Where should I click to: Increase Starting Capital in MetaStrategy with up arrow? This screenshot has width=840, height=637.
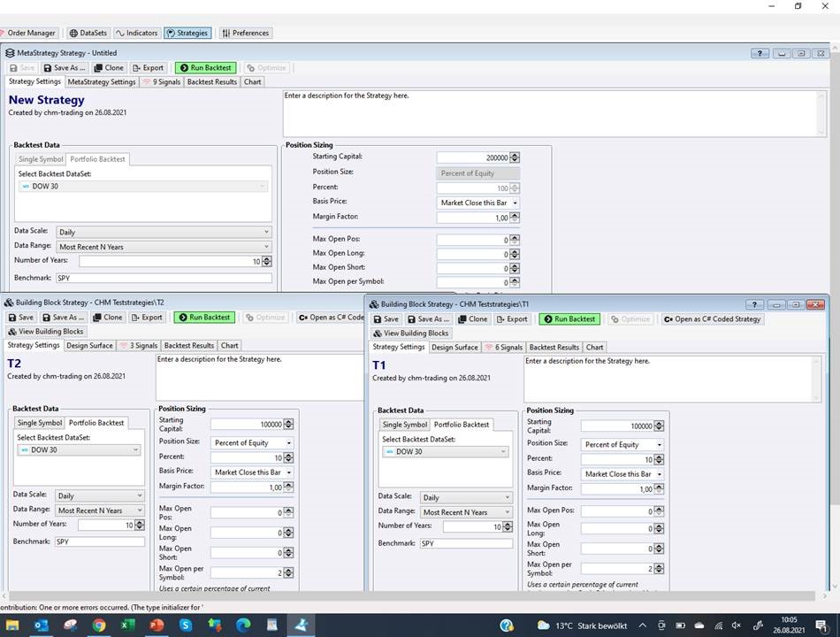tap(515, 155)
